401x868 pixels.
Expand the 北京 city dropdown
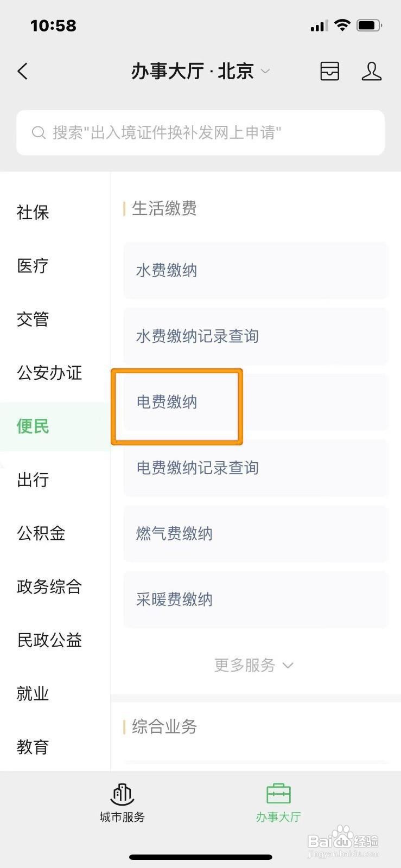click(x=265, y=72)
